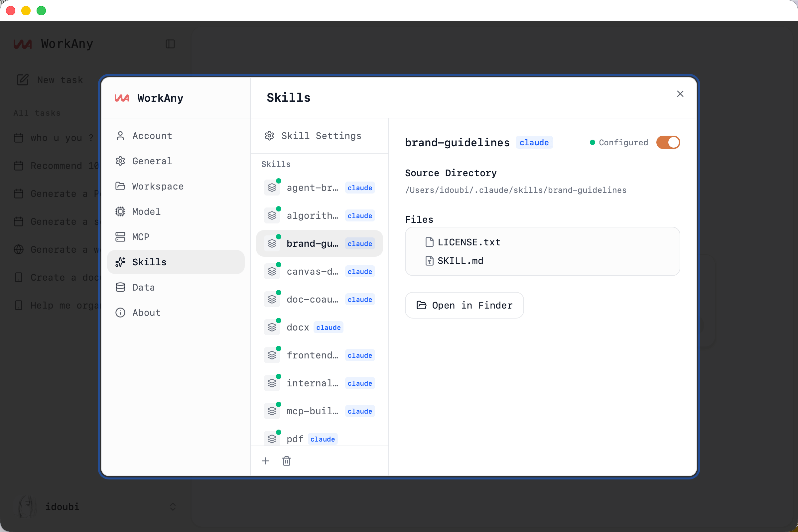Viewport: 798px width, 532px height.
Task: Click the brand-guidelines source directory path
Action: tap(516, 190)
